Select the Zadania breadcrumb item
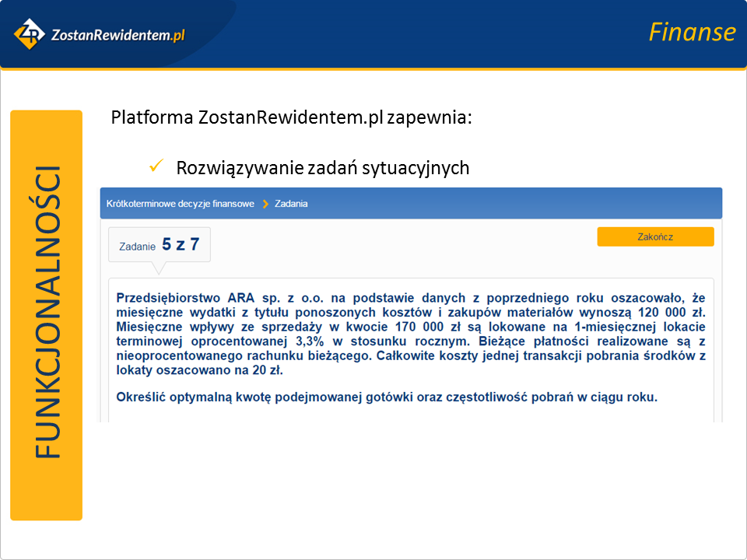 pos(291,204)
